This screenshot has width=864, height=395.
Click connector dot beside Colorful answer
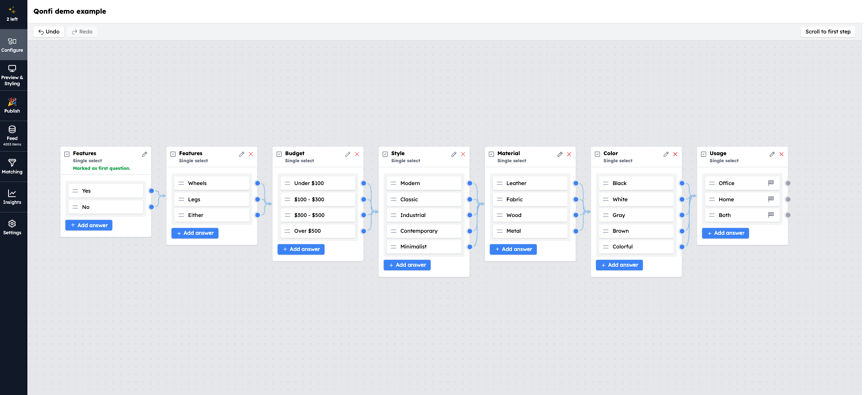click(x=682, y=247)
